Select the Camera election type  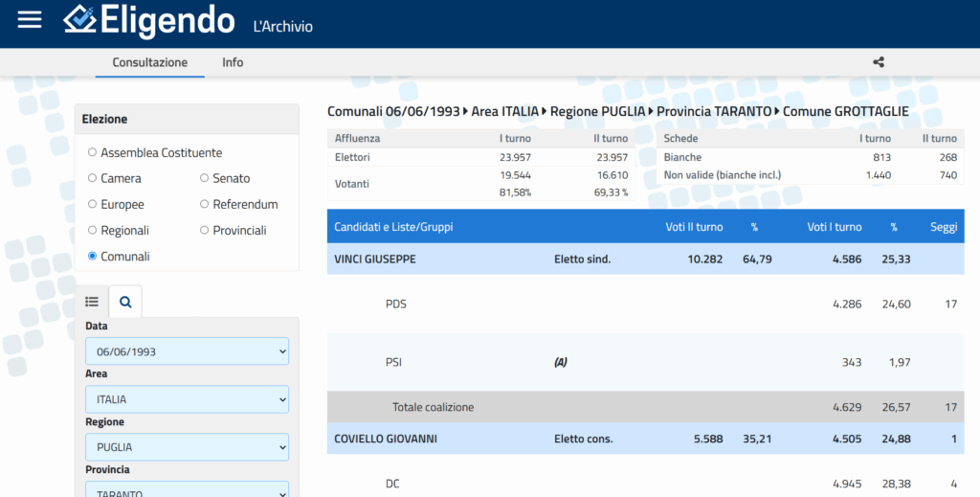click(93, 178)
